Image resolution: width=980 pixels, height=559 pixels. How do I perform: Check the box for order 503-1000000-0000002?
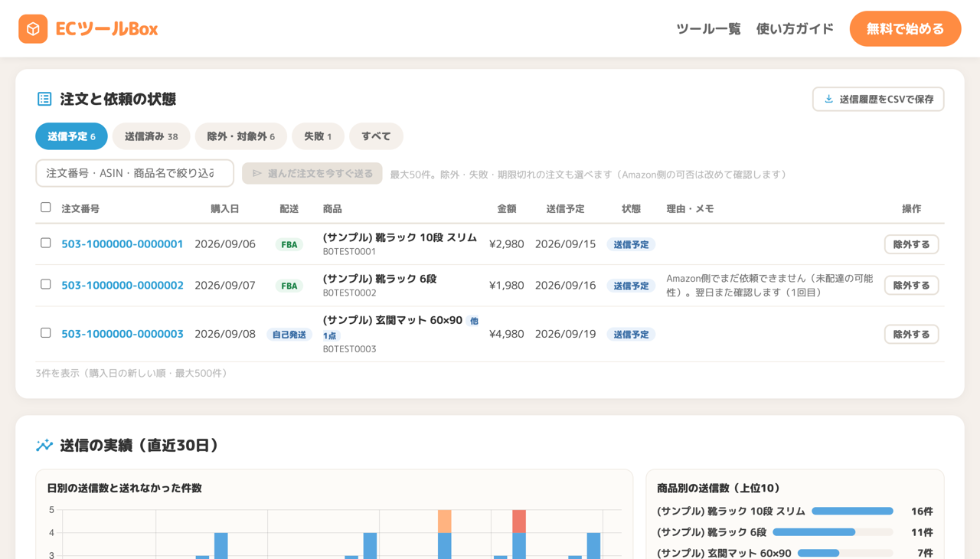click(x=46, y=284)
